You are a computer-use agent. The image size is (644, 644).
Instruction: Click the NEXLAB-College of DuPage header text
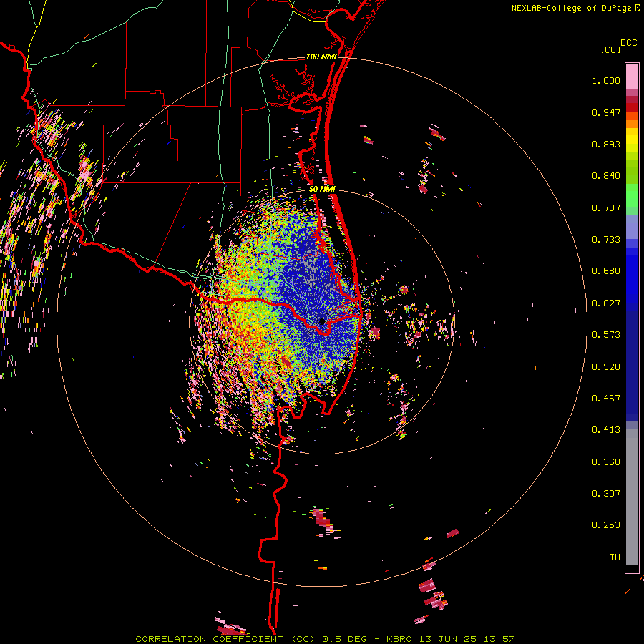click(x=572, y=8)
